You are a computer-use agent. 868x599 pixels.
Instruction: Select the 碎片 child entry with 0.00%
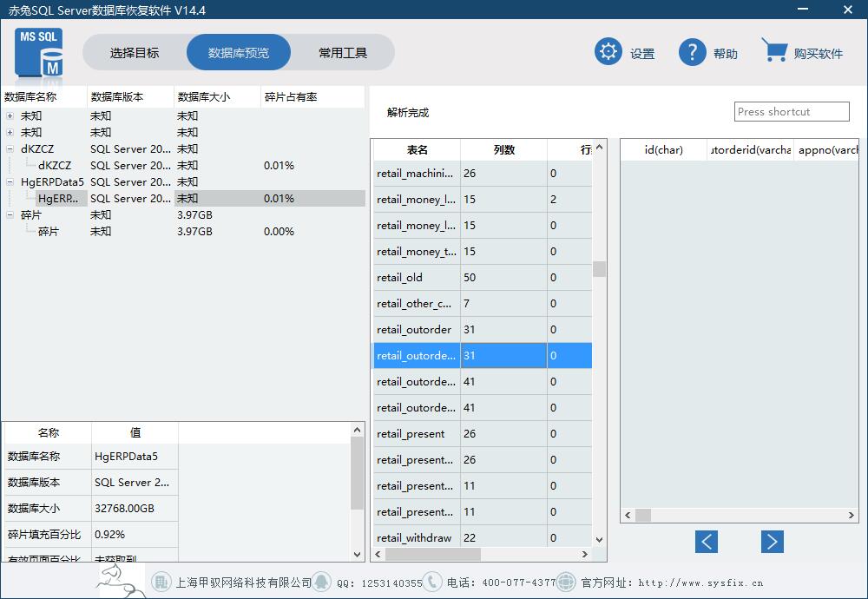tap(48, 232)
